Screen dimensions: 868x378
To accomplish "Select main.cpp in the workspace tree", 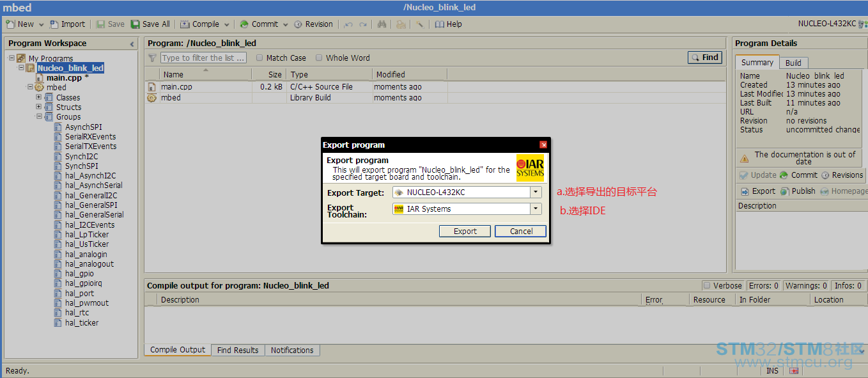I will point(63,78).
